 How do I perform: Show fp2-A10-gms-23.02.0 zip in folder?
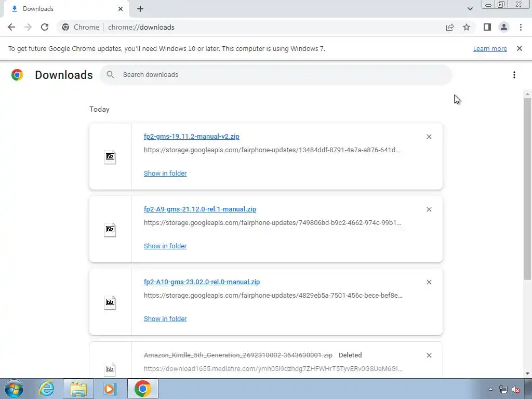tap(165, 319)
